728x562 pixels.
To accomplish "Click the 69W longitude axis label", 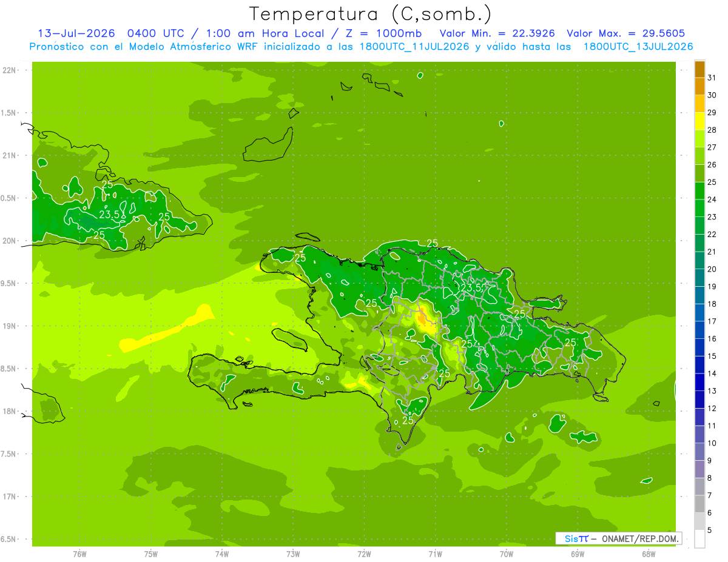I will click(x=578, y=554).
